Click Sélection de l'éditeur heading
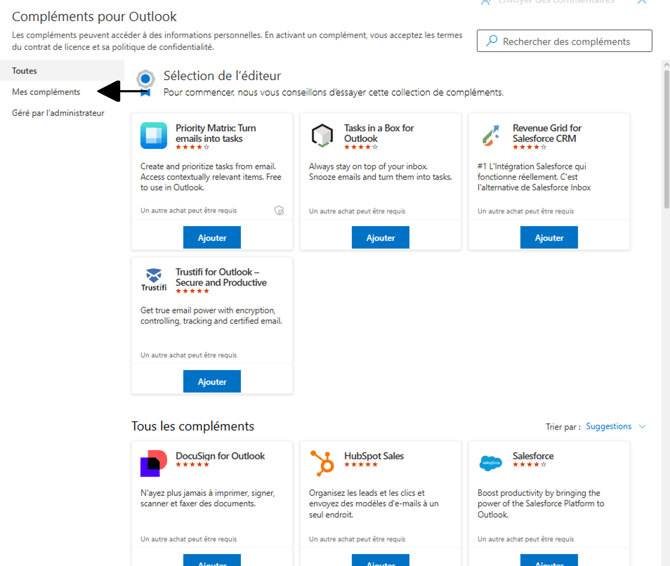This screenshot has width=670, height=566. point(222,76)
